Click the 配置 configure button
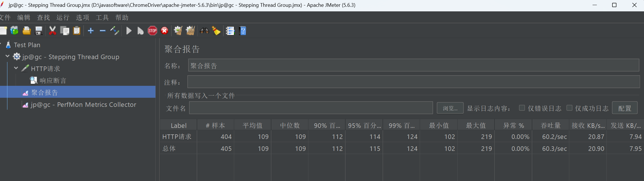 [x=625, y=108]
